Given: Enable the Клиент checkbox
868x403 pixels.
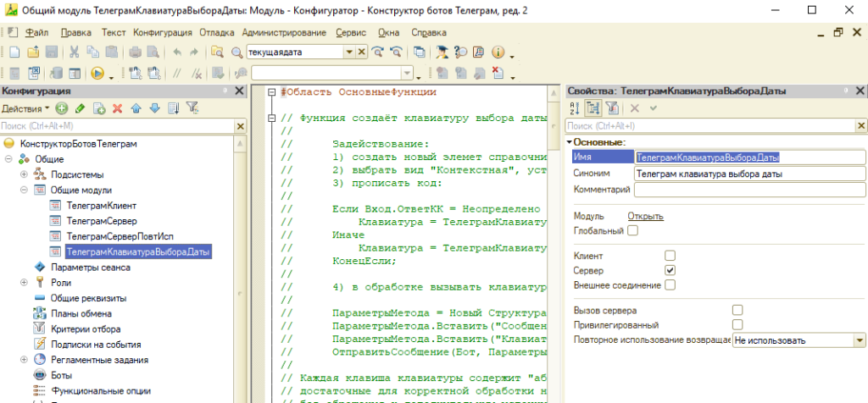Looking at the screenshot, I should (x=670, y=256).
